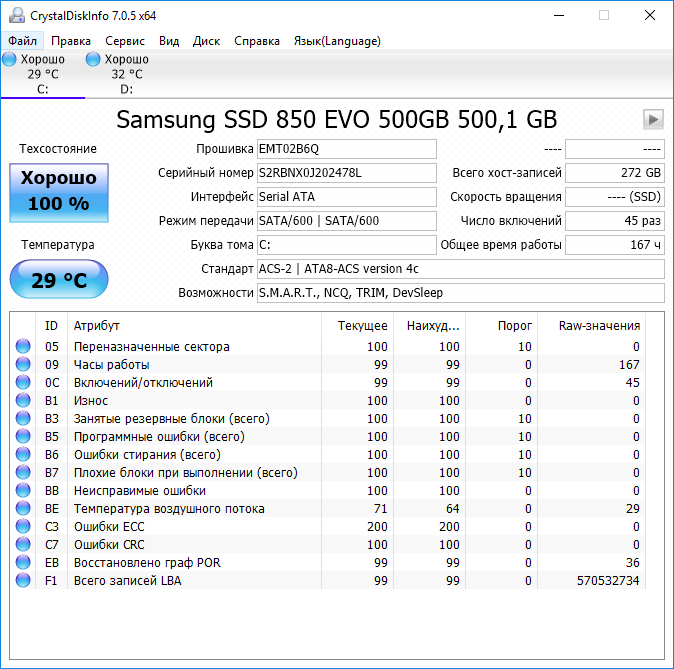Click the Серийный номер value field
This screenshot has height=669, width=674.
[346, 173]
